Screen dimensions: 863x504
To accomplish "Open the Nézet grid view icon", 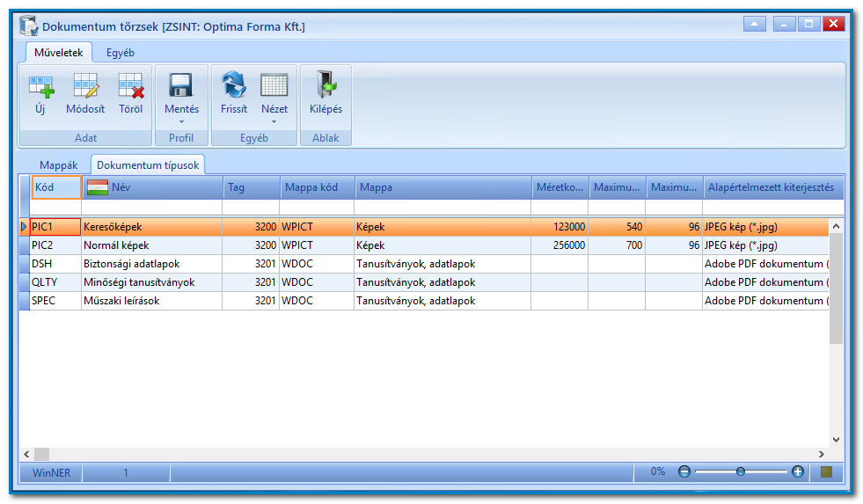I will click(x=274, y=86).
